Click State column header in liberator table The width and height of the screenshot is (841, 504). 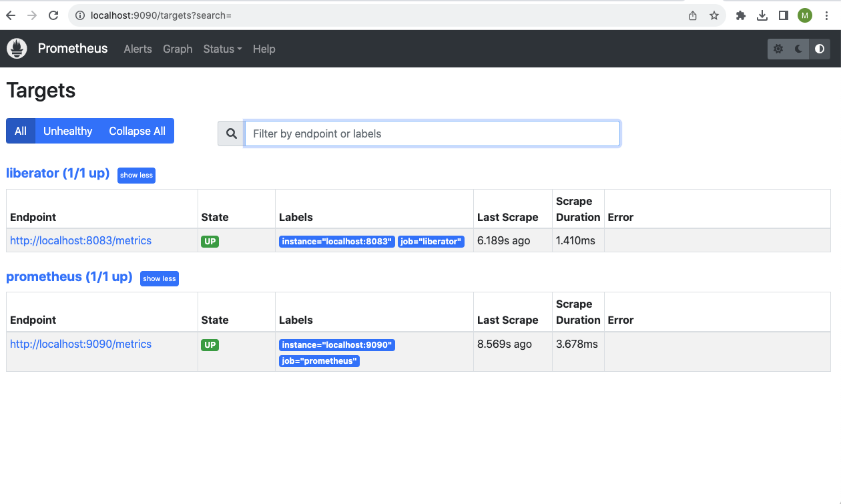click(215, 217)
